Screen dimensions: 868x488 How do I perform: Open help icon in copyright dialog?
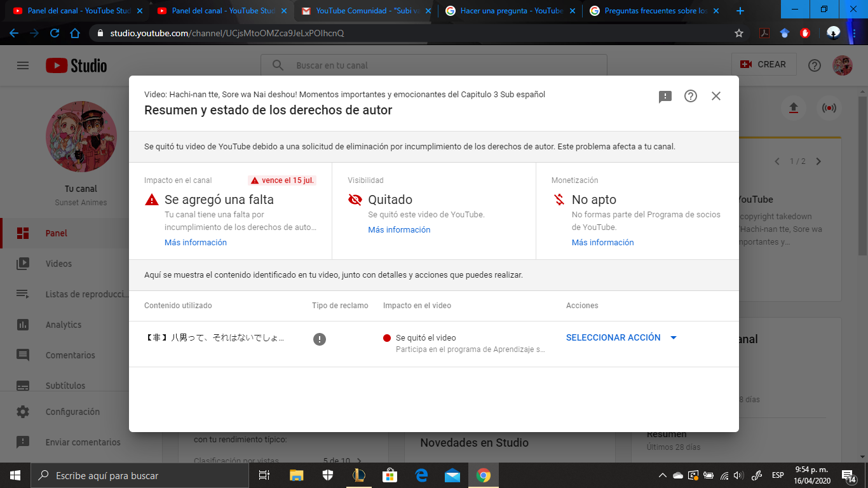(x=691, y=96)
